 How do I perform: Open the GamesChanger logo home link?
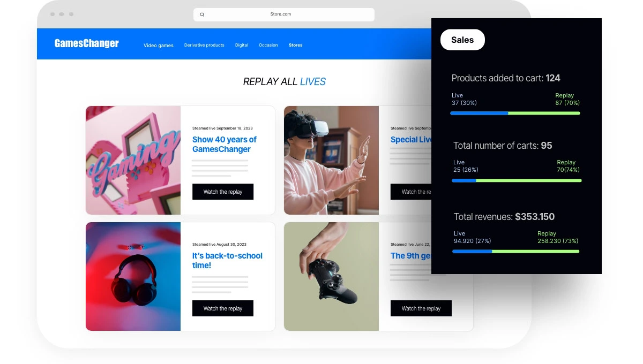pyautogui.click(x=87, y=43)
